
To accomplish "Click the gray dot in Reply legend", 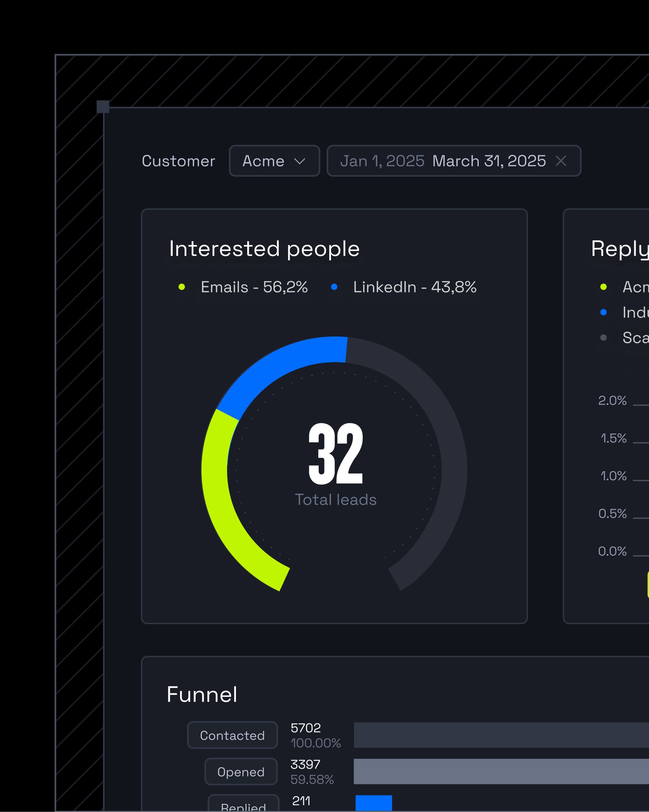I will click(x=604, y=337).
